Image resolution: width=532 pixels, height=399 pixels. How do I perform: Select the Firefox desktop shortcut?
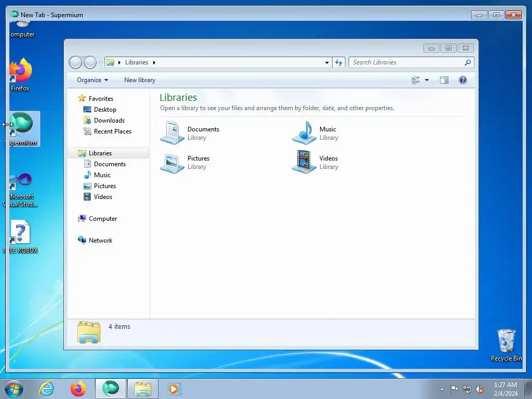pos(20,75)
